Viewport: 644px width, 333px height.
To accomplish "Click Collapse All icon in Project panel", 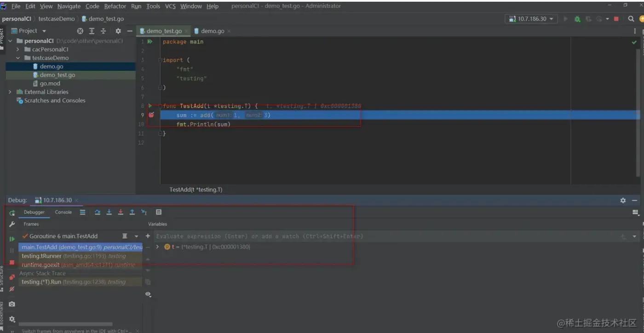I will tap(103, 31).
